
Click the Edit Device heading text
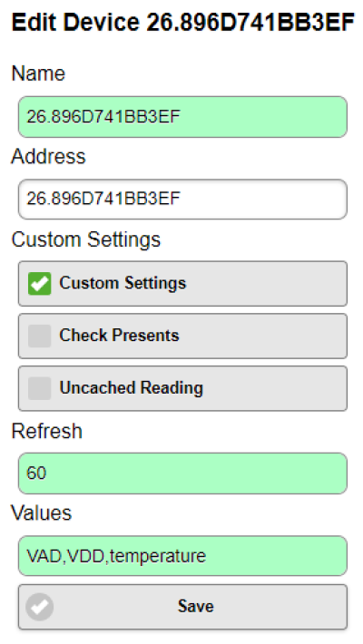183,22
